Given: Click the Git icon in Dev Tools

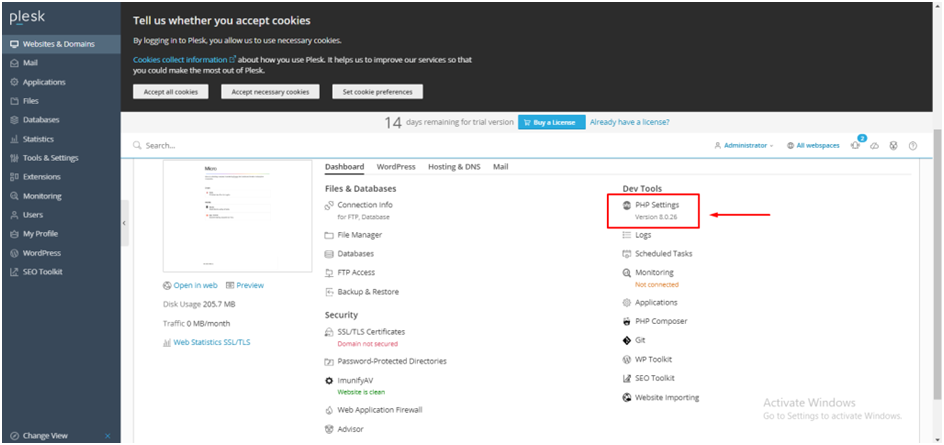Looking at the screenshot, I should click(x=626, y=340).
